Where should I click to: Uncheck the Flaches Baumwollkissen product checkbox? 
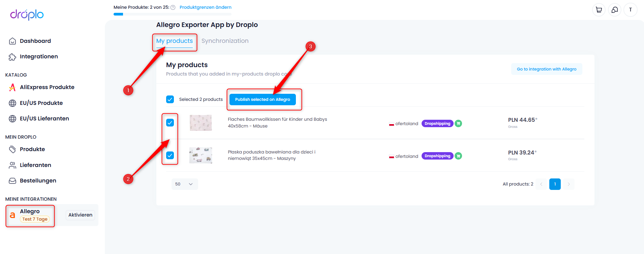(x=170, y=123)
